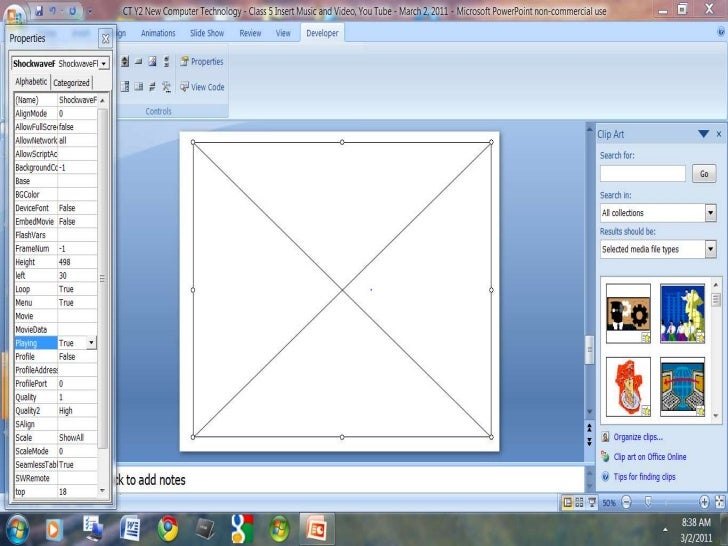Open the ShockwaveFlash object selector dropdown

tap(104, 63)
